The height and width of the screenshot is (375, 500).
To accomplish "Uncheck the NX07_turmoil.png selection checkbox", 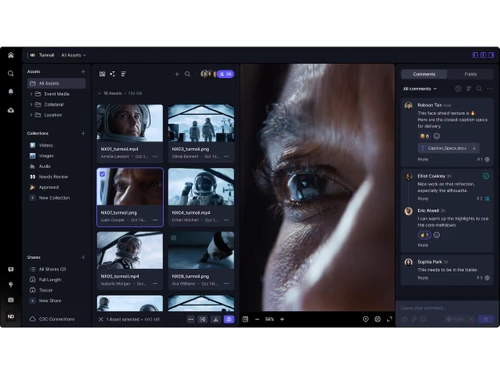I will [x=102, y=174].
